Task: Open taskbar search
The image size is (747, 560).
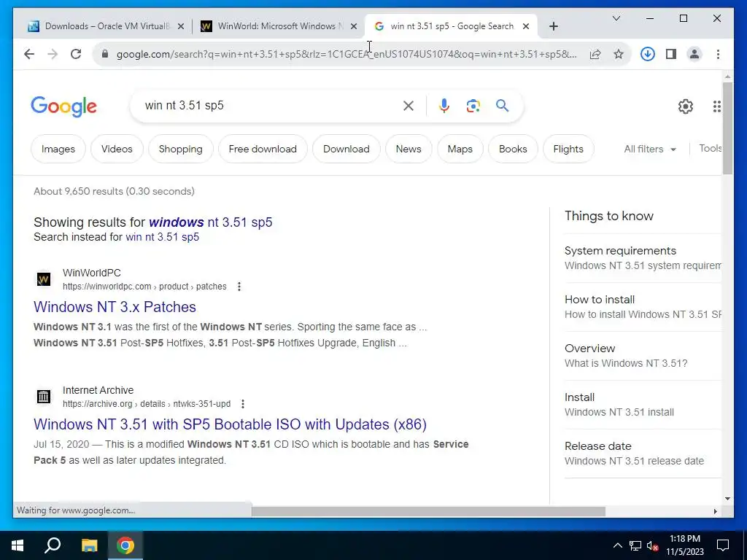Action: (53, 545)
